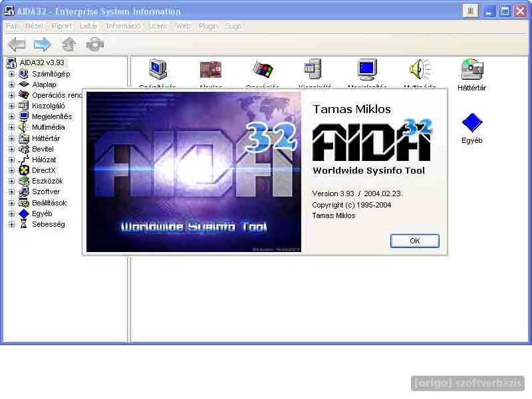
Task: Expand the Sebesség tree node
Action: pos(11,224)
